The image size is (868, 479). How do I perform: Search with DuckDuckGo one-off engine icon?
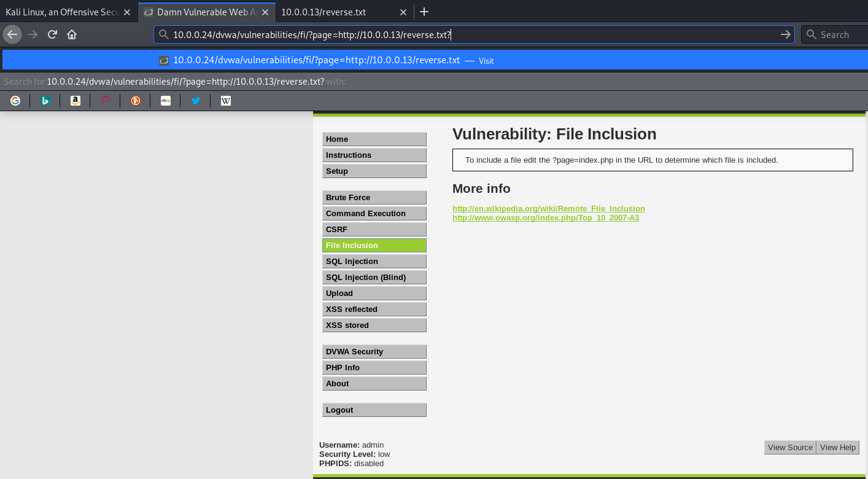[135, 101]
